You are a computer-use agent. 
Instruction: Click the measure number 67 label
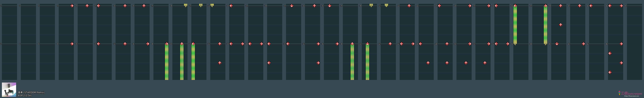click(626, 6)
